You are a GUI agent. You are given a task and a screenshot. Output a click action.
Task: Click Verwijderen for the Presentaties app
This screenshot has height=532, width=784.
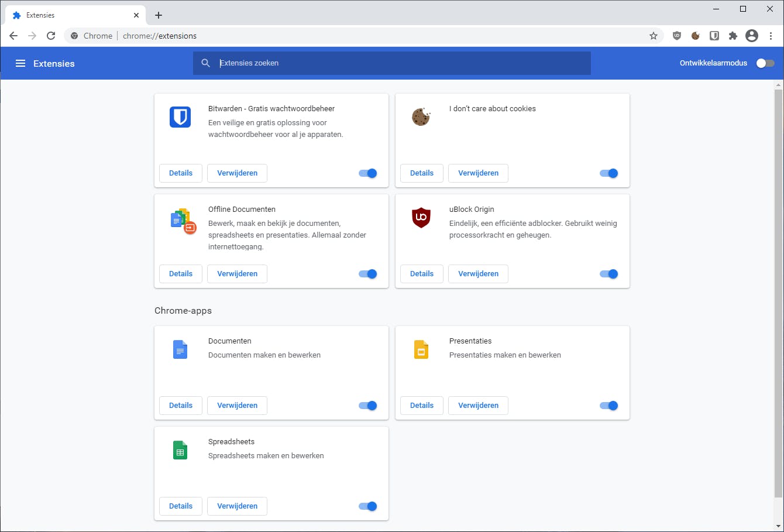click(x=479, y=406)
